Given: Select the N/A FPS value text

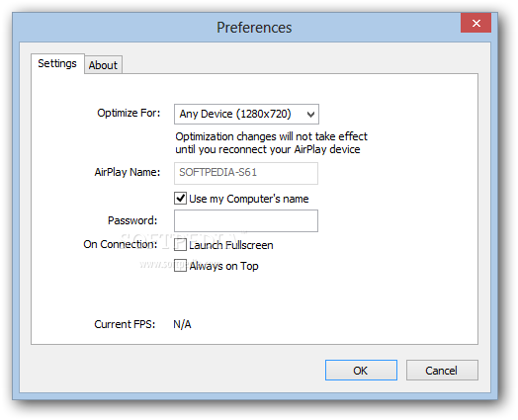Looking at the screenshot, I should (182, 324).
